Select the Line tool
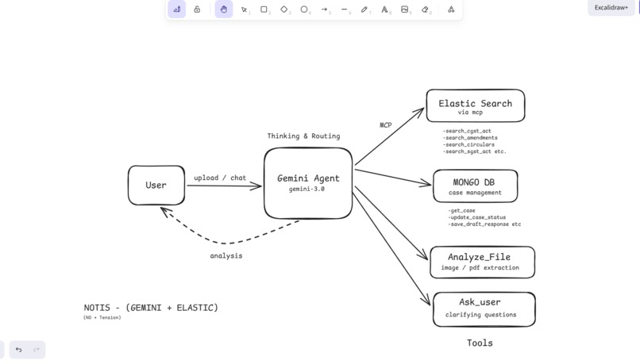This screenshot has height=364, width=640. click(345, 10)
